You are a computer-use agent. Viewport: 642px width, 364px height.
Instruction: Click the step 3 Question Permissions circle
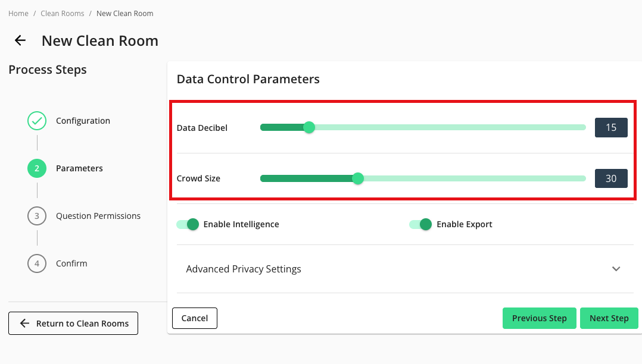37,216
